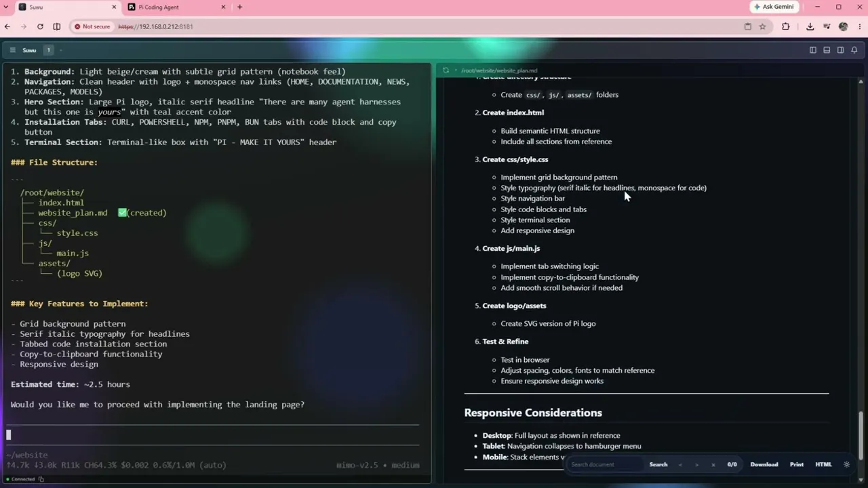
Task: Refresh the website_plan.md preview
Action: (446, 70)
